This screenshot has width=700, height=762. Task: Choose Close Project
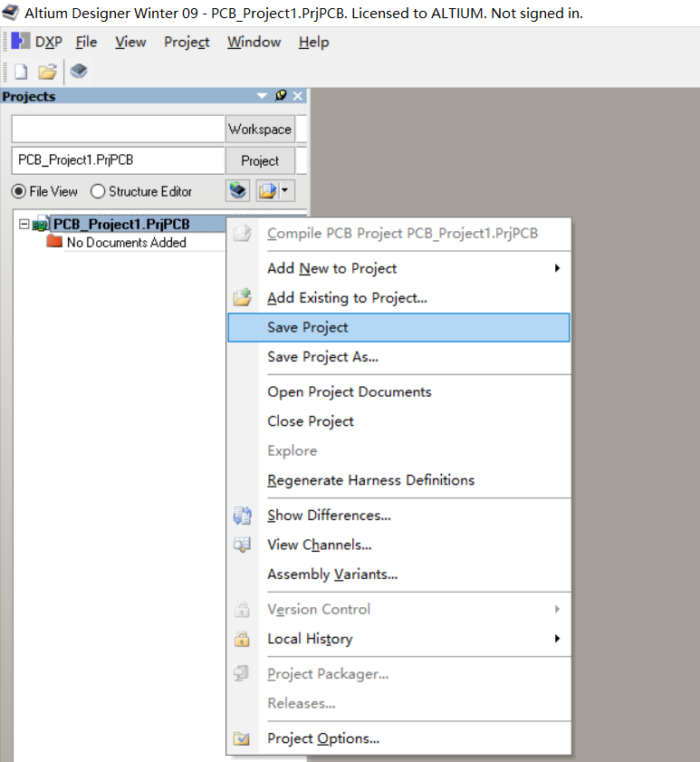(x=398, y=421)
